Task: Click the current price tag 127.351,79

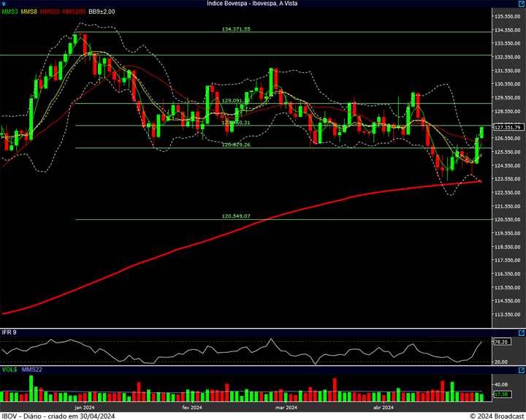Action: (x=506, y=127)
